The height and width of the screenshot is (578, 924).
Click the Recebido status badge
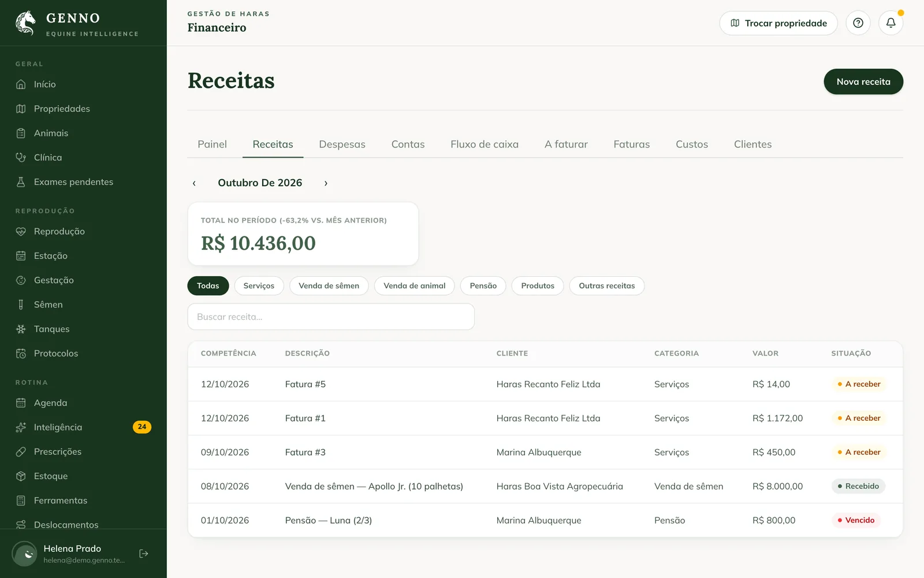click(858, 486)
